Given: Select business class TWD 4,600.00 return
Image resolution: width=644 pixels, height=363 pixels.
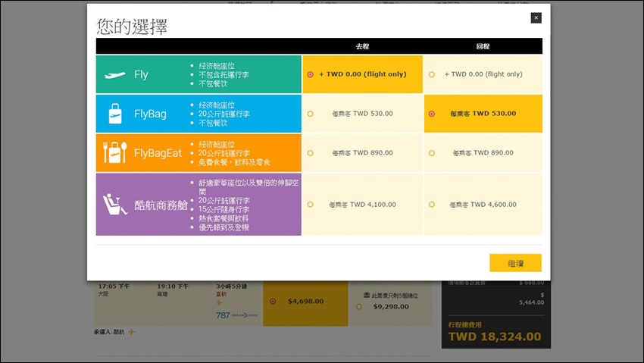Looking at the screenshot, I should tap(432, 205).
